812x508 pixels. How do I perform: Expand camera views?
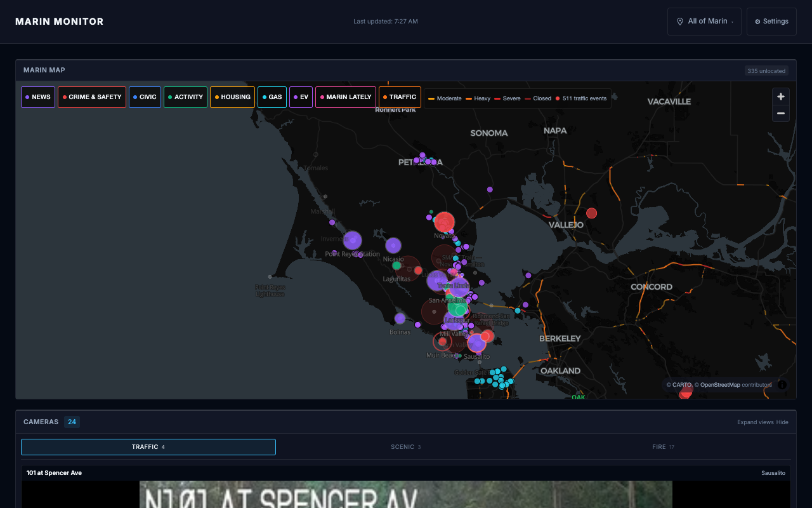755,422
